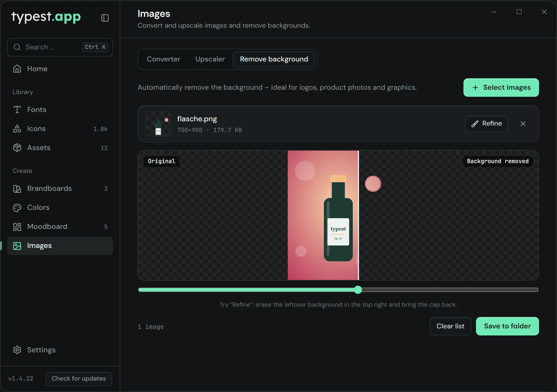Image resolution: width=557 pixels, height=392 pixels.
Task: Click the plus icon on Select images
Action: pyautogui.click(x=475, y=88)
